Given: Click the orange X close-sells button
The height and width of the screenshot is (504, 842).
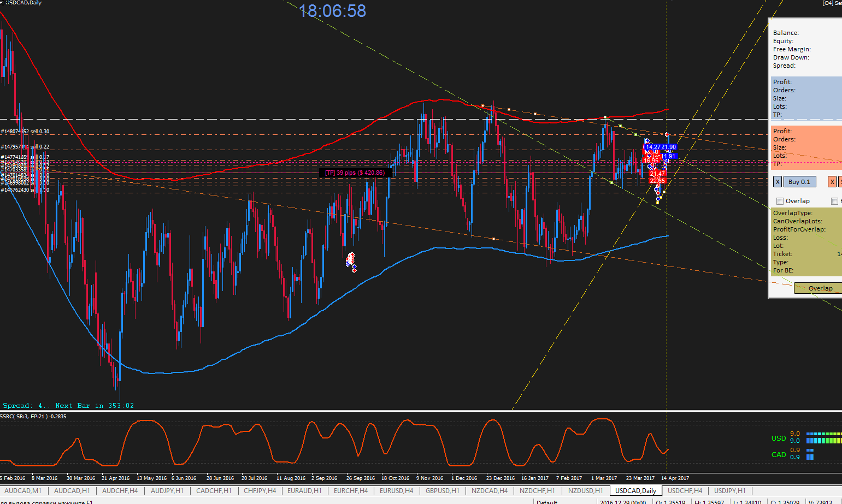Looking at the screenshot, I should (x=832, y=182).
